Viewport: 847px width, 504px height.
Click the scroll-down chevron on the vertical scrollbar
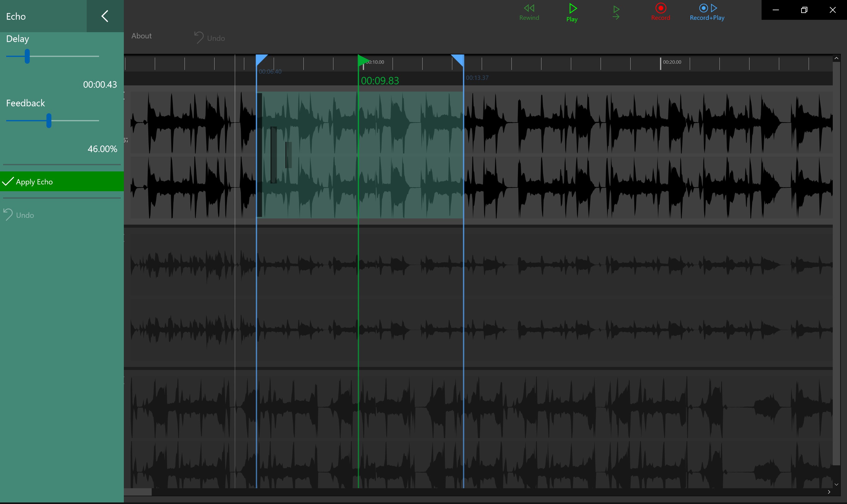tap(837, 485)
